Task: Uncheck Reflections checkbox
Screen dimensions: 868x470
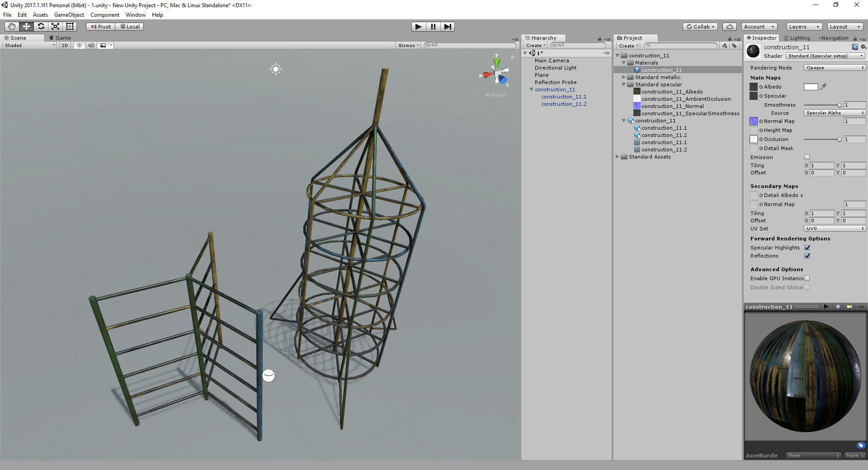Action: (807, 256)
